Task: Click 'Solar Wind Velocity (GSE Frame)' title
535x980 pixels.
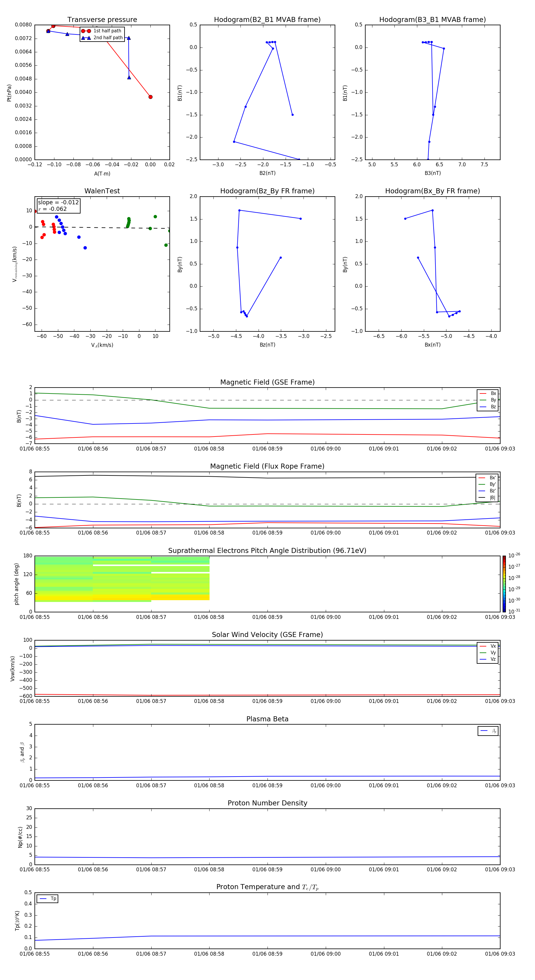Action: tap(267, 635)
